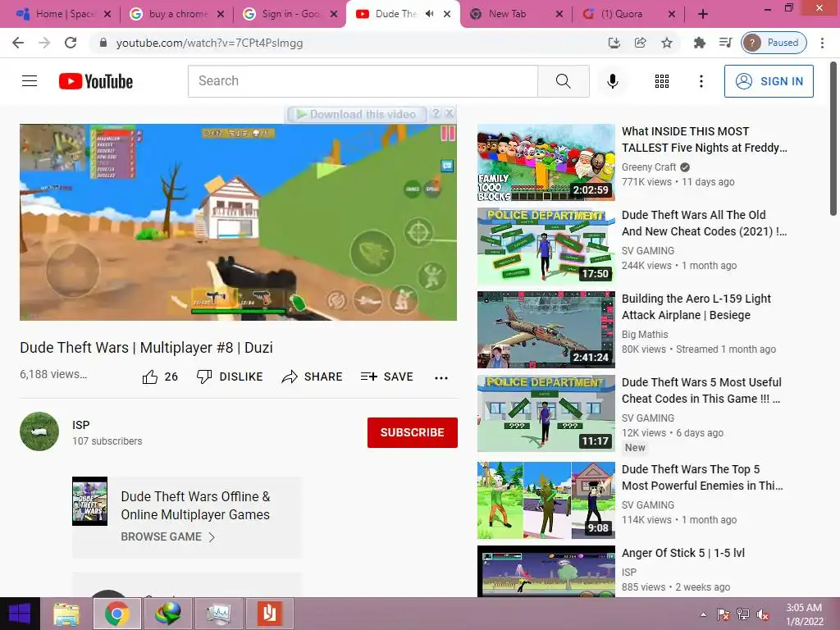Click the address bar URL
Screen dimensions: 840x630
pyautogui.click(x=209, y=43)
